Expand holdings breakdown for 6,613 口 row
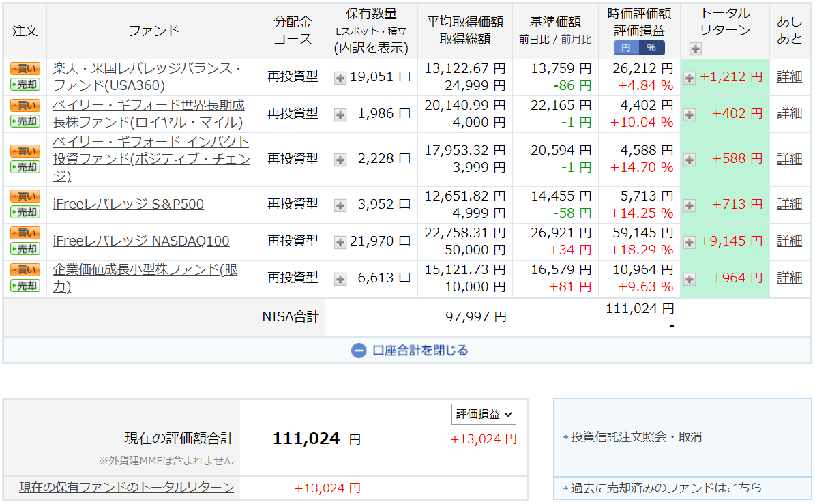The height and width of the screenshot is (504, 815). coord(340,279)
